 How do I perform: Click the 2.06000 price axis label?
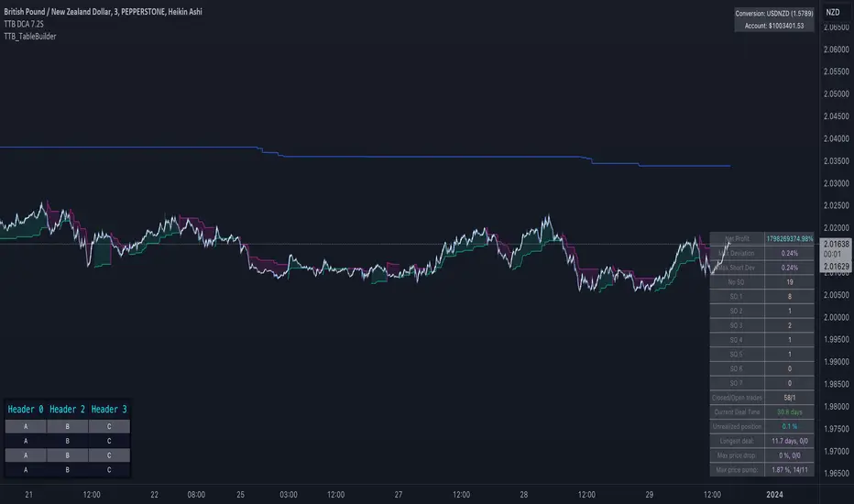point(836,49)
